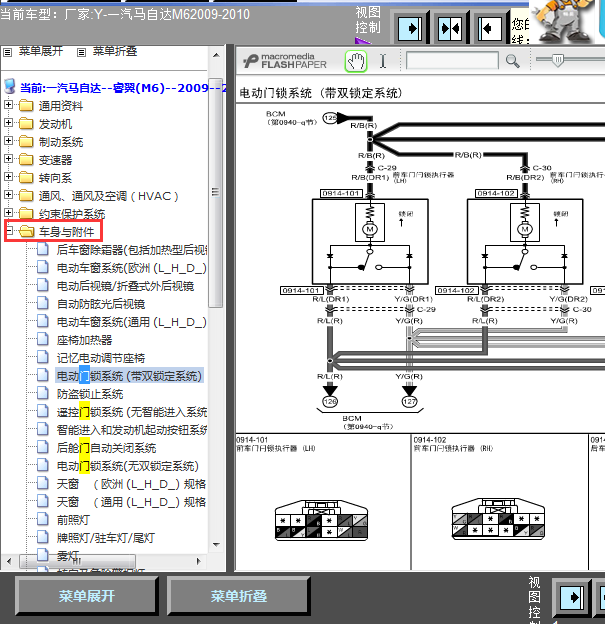Viewport: 605px width, 624px height.
Task: Click the FlashPaper search text field
Action: [x=452, y=61]
